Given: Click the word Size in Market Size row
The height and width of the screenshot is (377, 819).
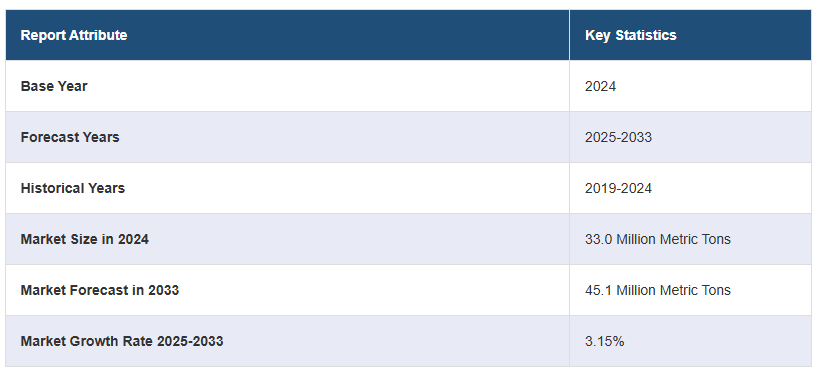Looking at the screenshot, I should [x=79, y=239].
